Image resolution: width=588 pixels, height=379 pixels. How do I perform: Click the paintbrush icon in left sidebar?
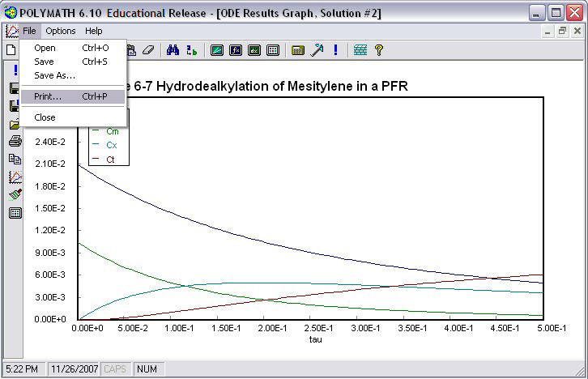15,195
